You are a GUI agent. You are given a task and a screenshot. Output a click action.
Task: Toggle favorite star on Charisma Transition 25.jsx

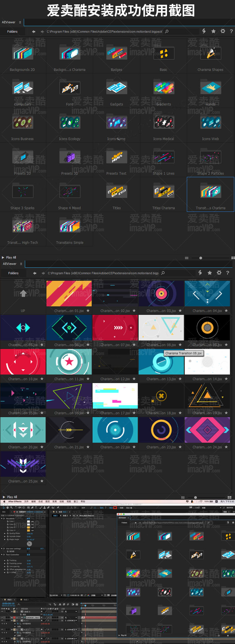click(x=42, y=481)
